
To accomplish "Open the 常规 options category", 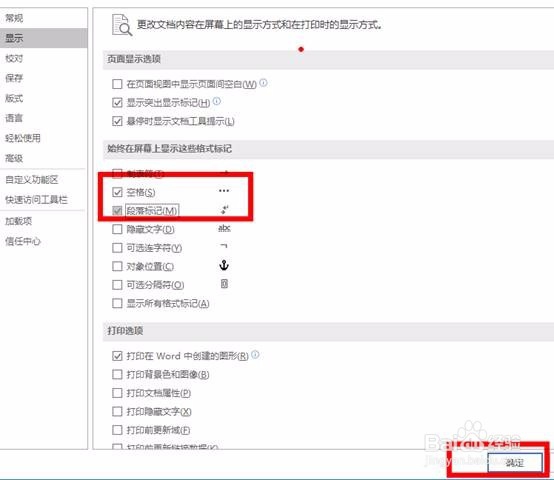I will (43, 18).
